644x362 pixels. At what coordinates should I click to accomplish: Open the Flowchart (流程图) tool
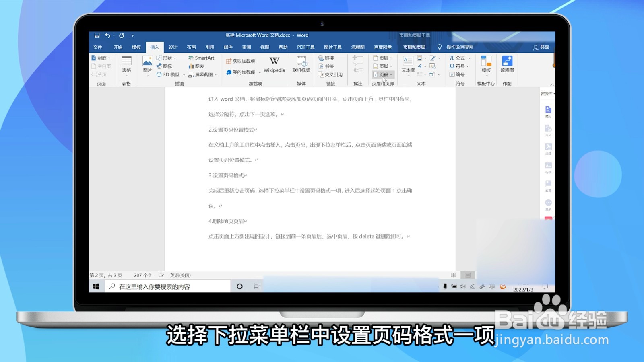tap(507, 65)
